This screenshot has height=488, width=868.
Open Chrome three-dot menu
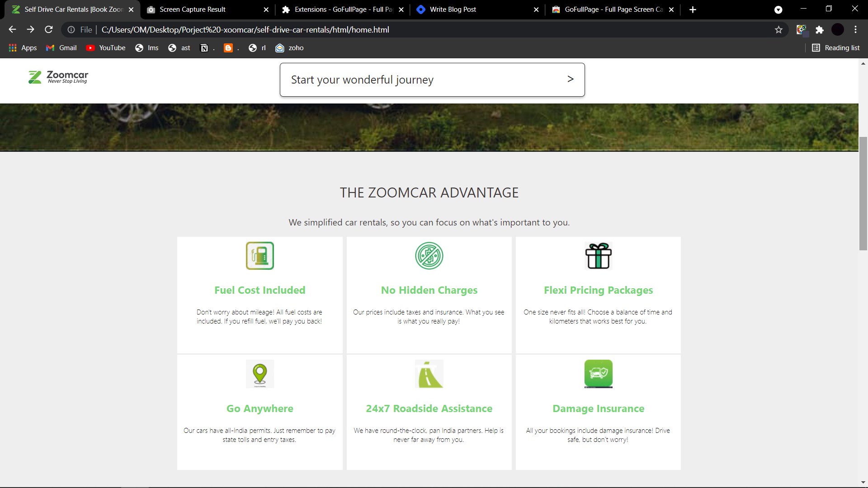click(x=855, y=30)
